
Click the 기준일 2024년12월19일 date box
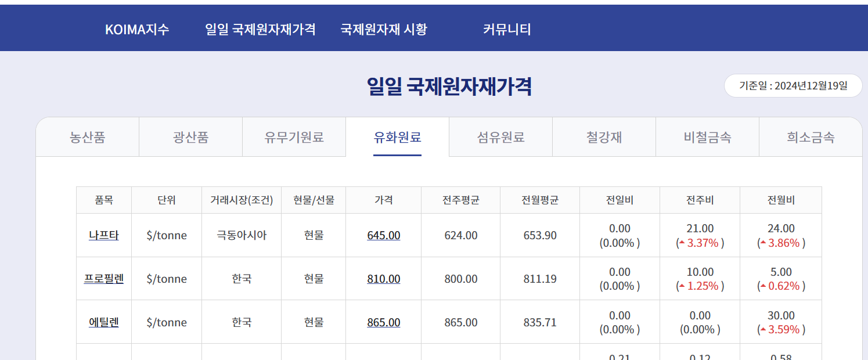click(x=793, y=86)
